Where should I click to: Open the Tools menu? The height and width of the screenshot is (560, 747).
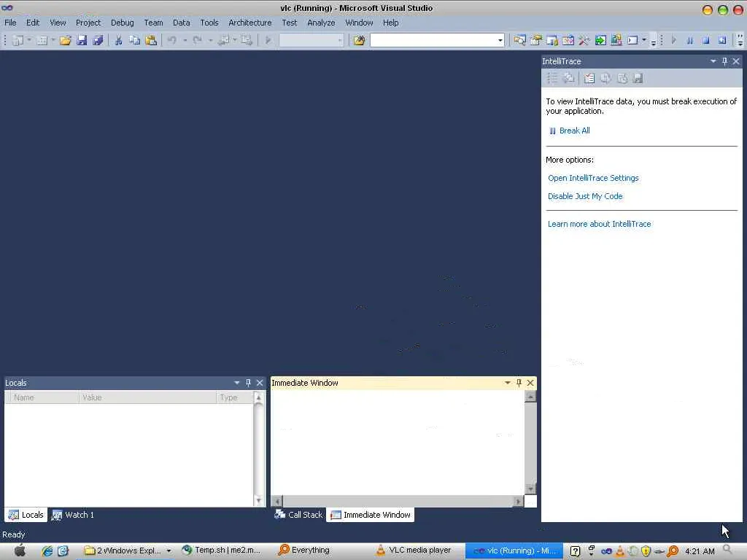click(209, 23)
